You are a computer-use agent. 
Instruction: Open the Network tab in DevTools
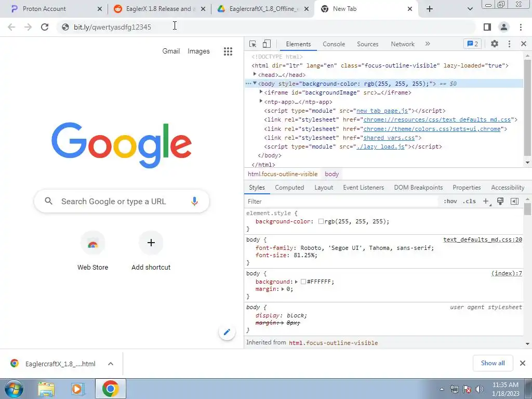pyautogui.click(x=403, y=44)
